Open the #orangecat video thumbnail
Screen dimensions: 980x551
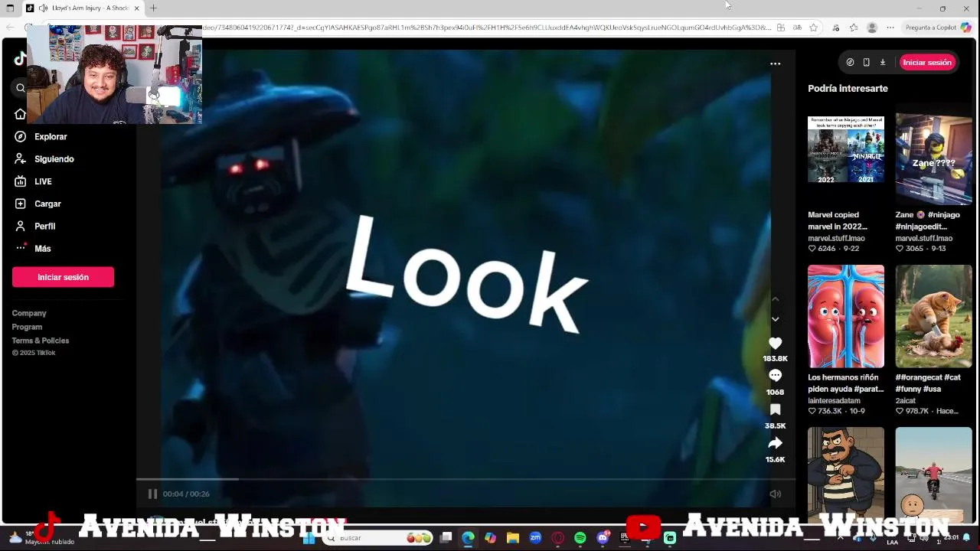pyautogui.click(x=933, y=316)
